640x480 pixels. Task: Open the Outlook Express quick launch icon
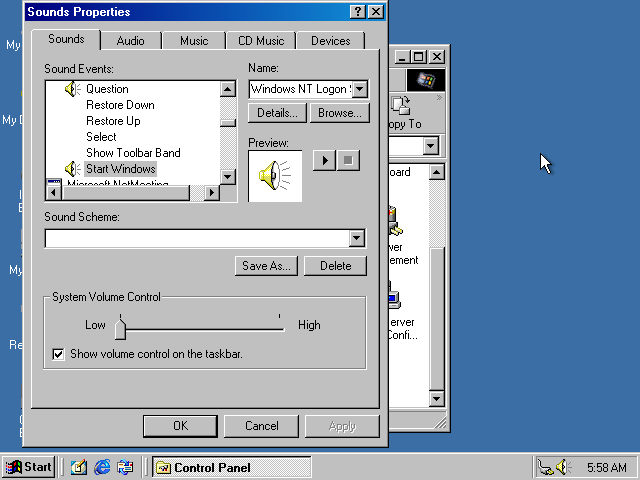pos(125,467)
